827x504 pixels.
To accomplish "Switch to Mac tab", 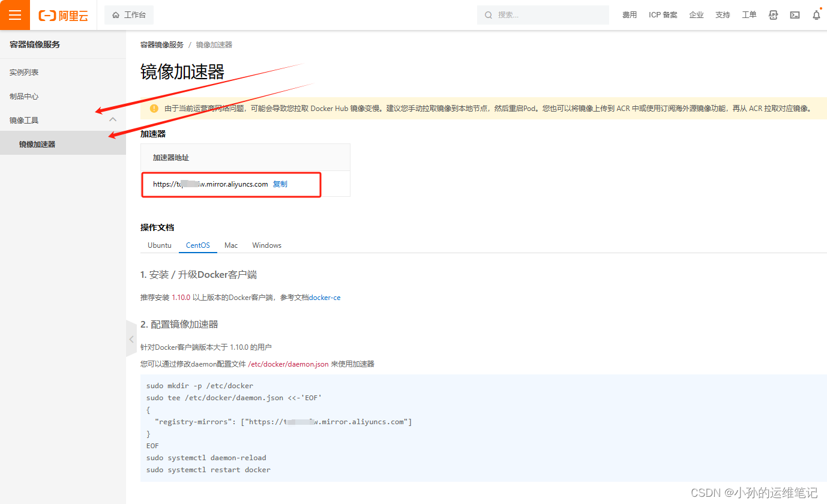I will click(x=231, y=245).
